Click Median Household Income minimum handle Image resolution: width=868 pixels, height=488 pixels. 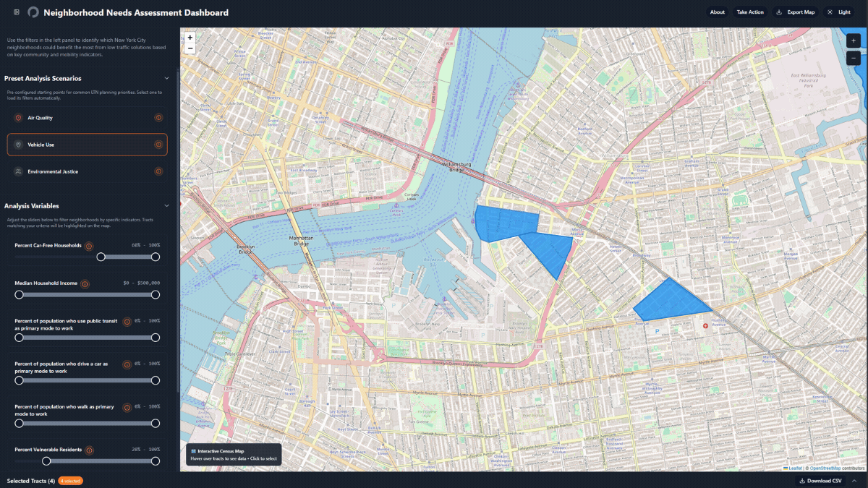coord(20,294)
